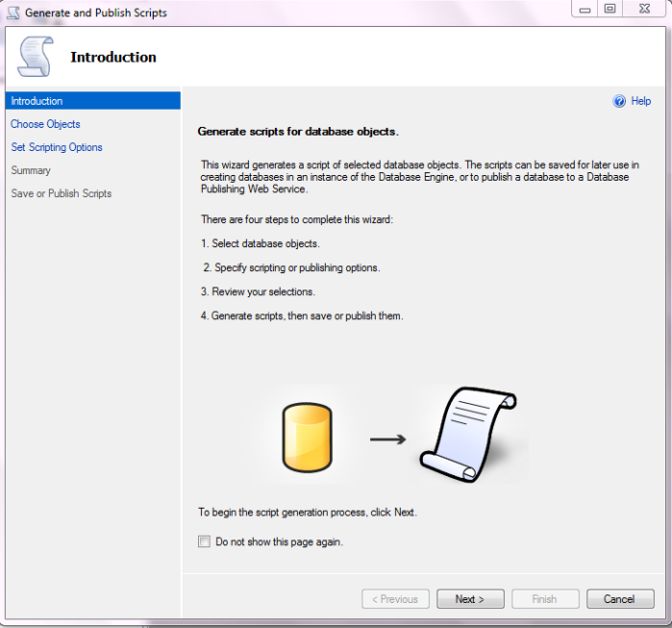Image resolution: width=672 pixels, height=628 pixels.
Task: Open the Help text link
Action: coord(640,101)
